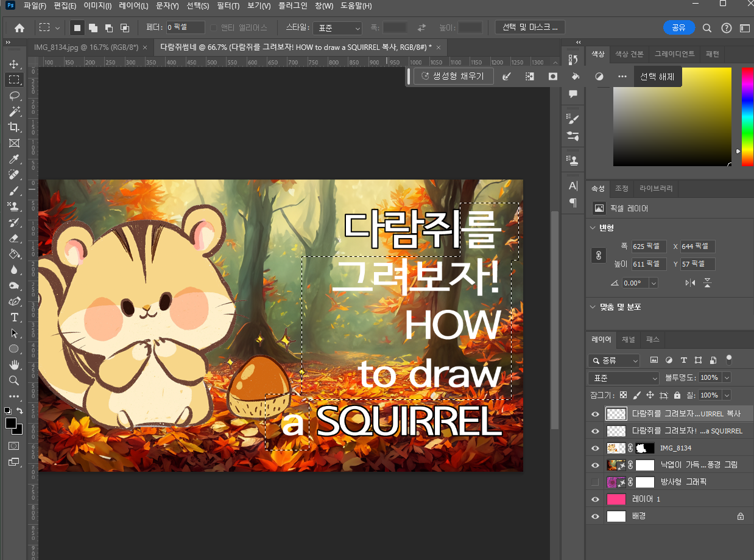Toggle lock all icon in Layers panel

point(678,395)
